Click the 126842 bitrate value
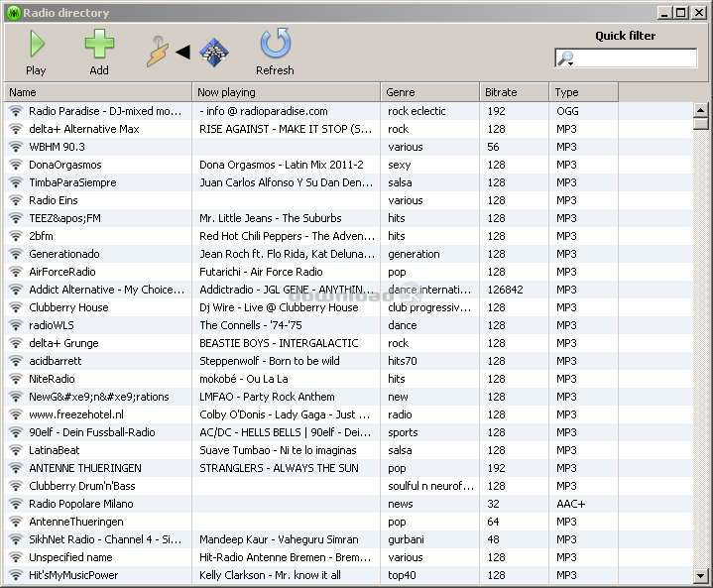 pos(505,290)
